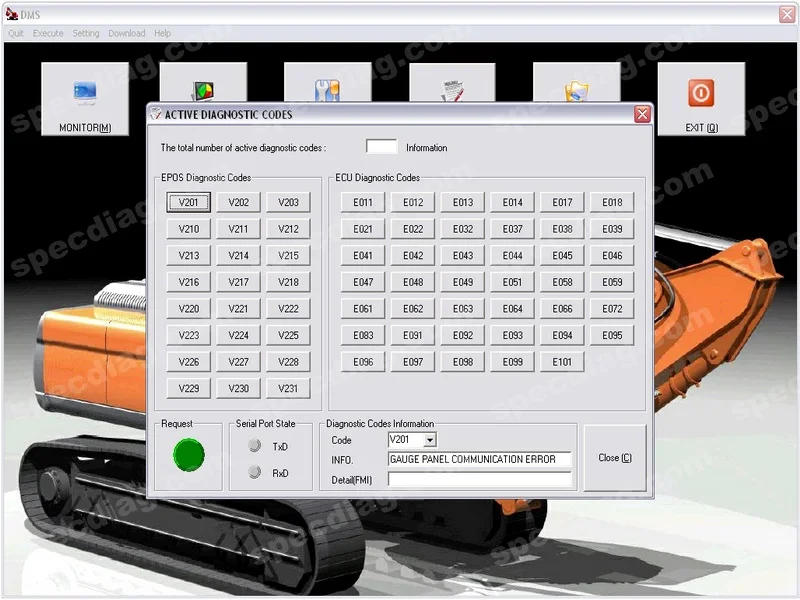This screenshot has width=800, height=600.
Task: Click the Close (C) button
Action: point(614,457)
